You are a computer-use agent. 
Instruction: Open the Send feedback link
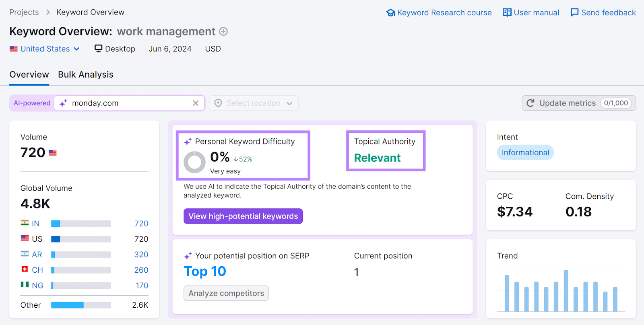pyautogui.click(x=603, y=13)
